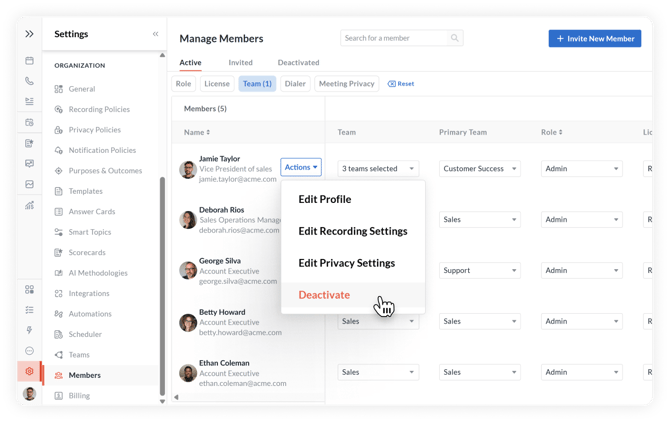
Task: Open the analytics chart icon in left rail
Action: tap(29, 205)
